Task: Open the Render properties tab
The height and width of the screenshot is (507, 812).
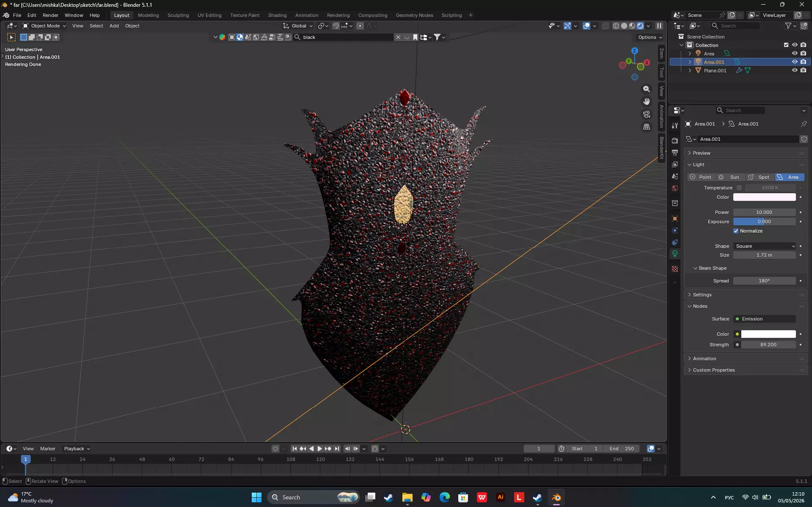Action: tap(675, 140)
